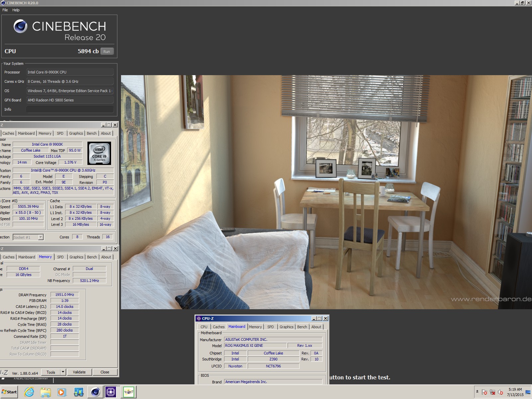Viewport: 532px width, 399px height.
Task: Open Graphics tab in the ROG MAXIMUS CPU-Z window
Action: [x=286, y=327]
